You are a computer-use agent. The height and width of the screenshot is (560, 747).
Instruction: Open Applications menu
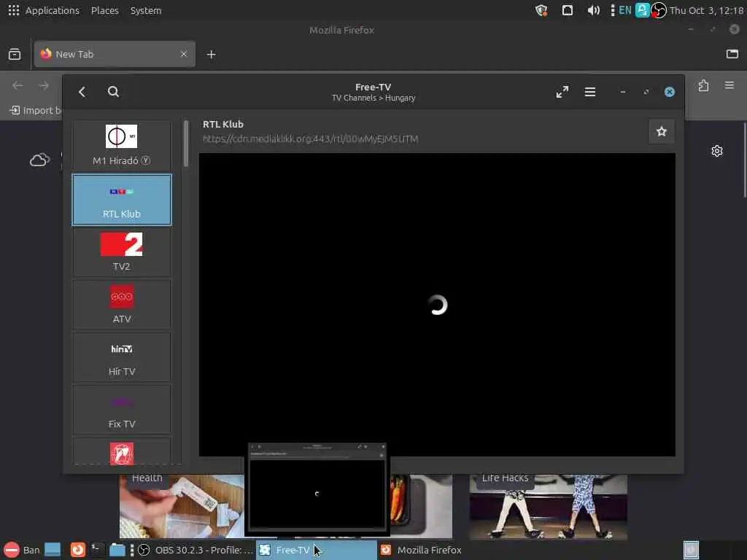click(x=44, y=10)
